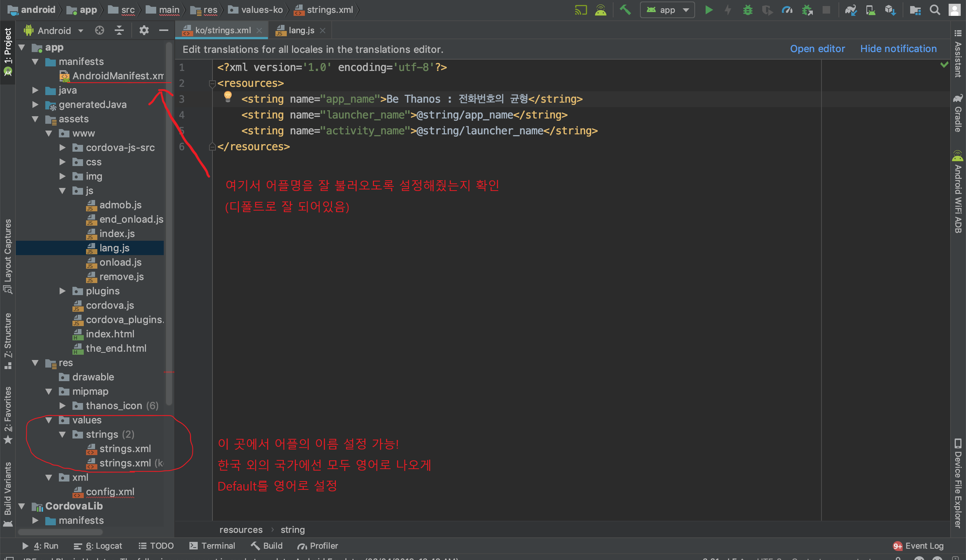Screen dimensions: 966x560
Task: Expand the java folder
Action: 35,91
